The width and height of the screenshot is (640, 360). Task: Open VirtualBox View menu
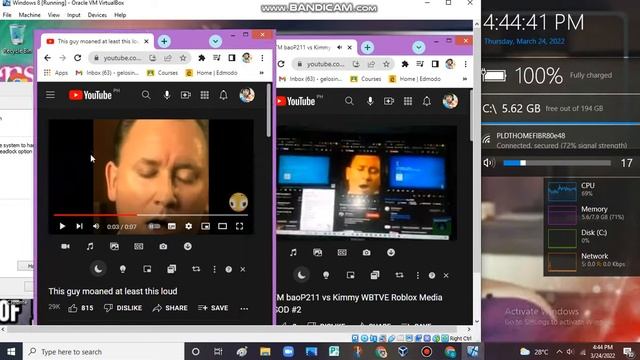tap(53, 15)
